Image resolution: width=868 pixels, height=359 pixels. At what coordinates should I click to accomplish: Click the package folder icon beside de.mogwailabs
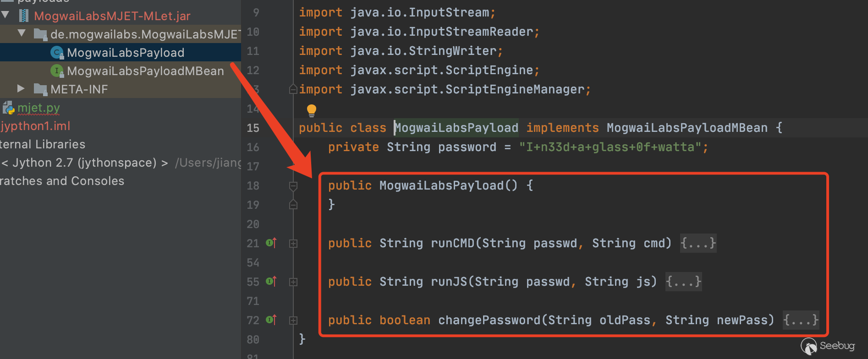41,34
